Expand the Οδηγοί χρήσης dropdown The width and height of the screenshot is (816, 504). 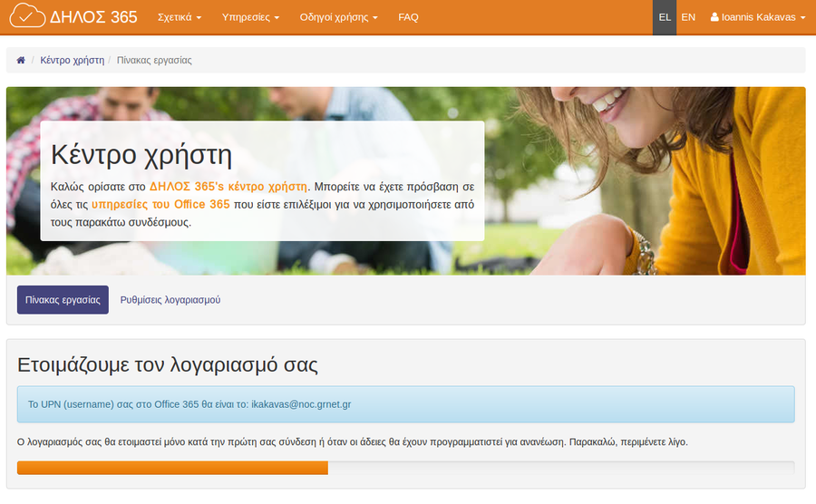[338, 17]
